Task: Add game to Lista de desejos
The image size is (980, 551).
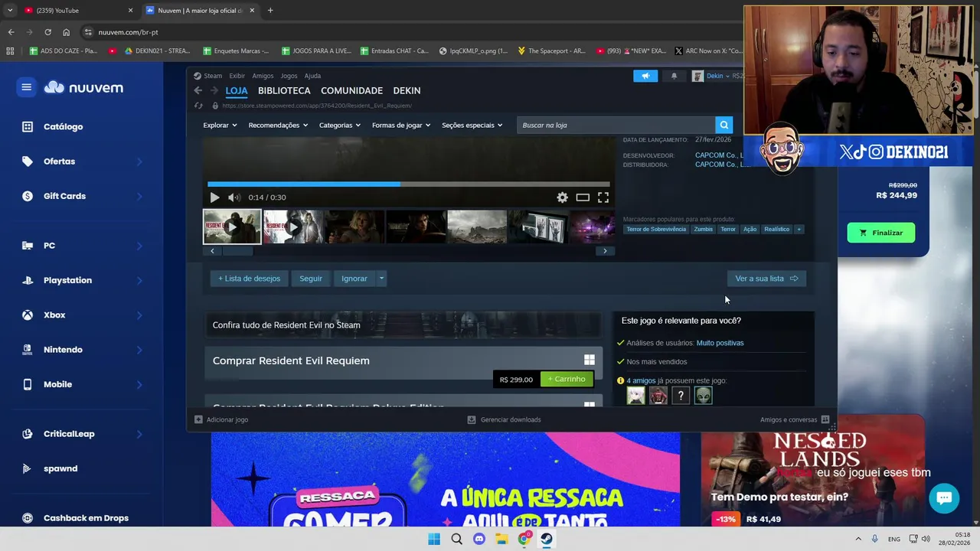Action: coord(249,279)
